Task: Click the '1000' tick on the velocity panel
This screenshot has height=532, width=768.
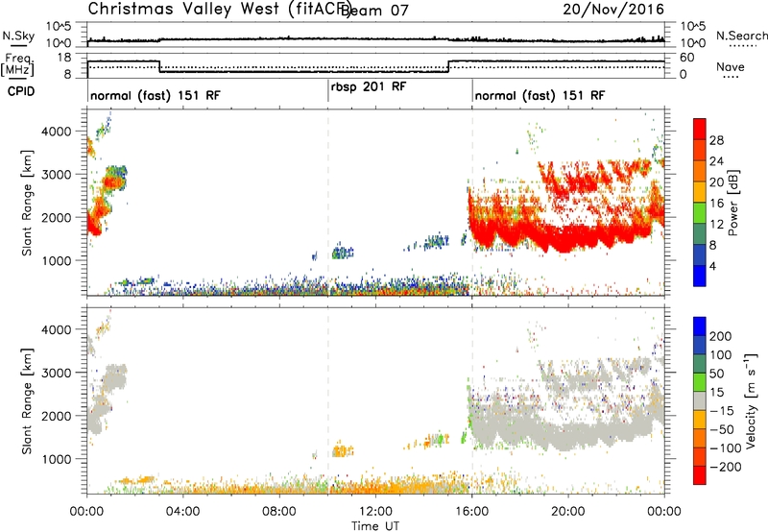Action: (x=57, y=459)
